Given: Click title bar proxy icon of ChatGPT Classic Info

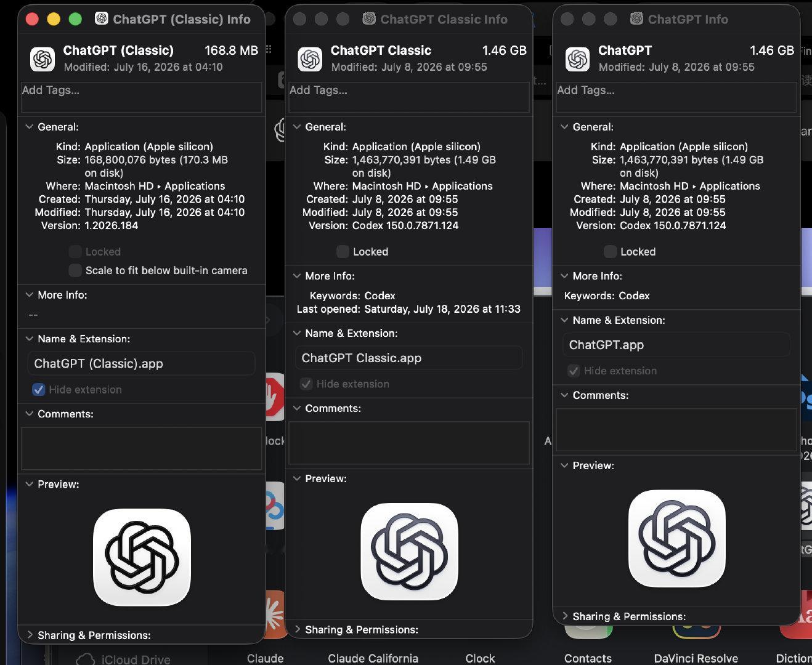Looking at the screenshot, I should pyautogui.click(x=369, y=18).
